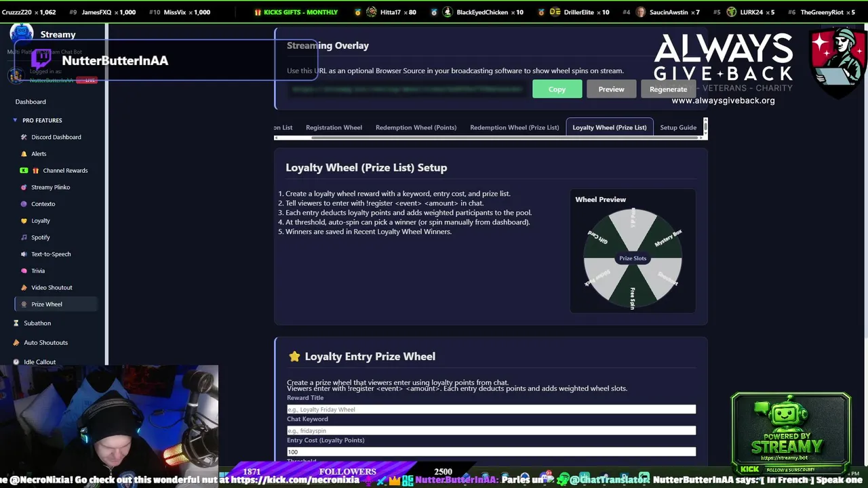Open the Setup Guide tab

[678, 127]
